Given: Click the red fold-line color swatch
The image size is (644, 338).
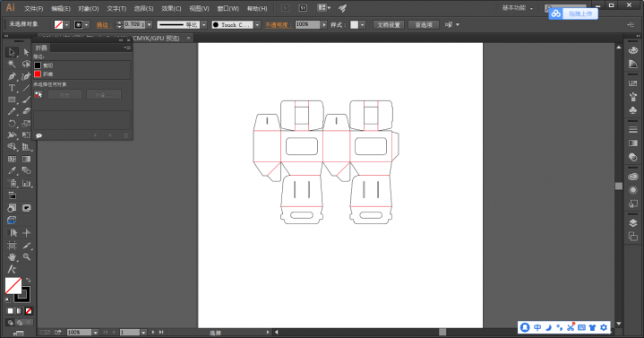Looking at the screenshot, I should (x=38, y=74).
